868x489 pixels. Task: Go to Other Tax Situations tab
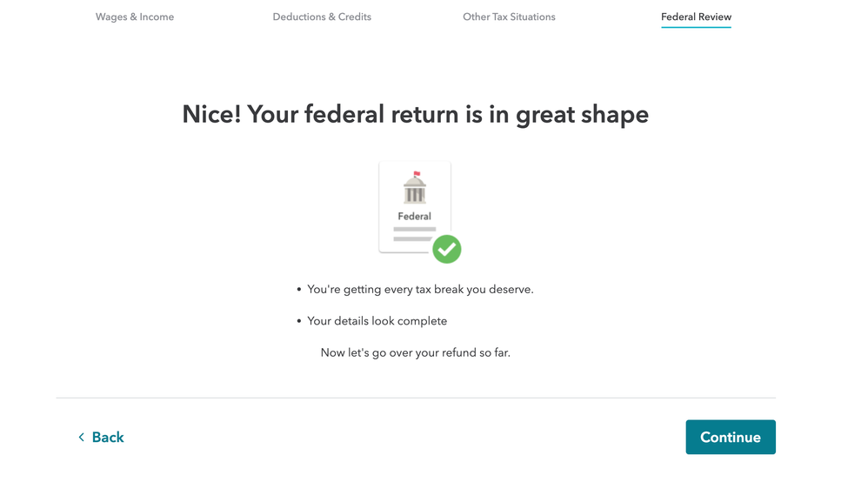(509, 17)
